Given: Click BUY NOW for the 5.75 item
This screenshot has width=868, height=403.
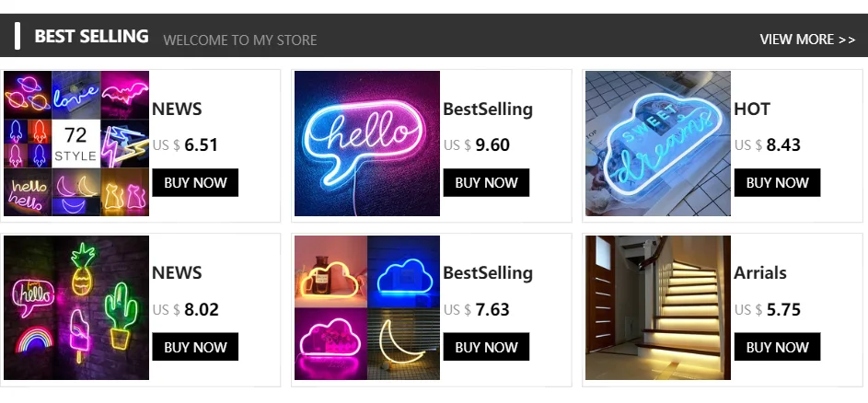Looking at the screenshot, I should (x=777, y=347).
